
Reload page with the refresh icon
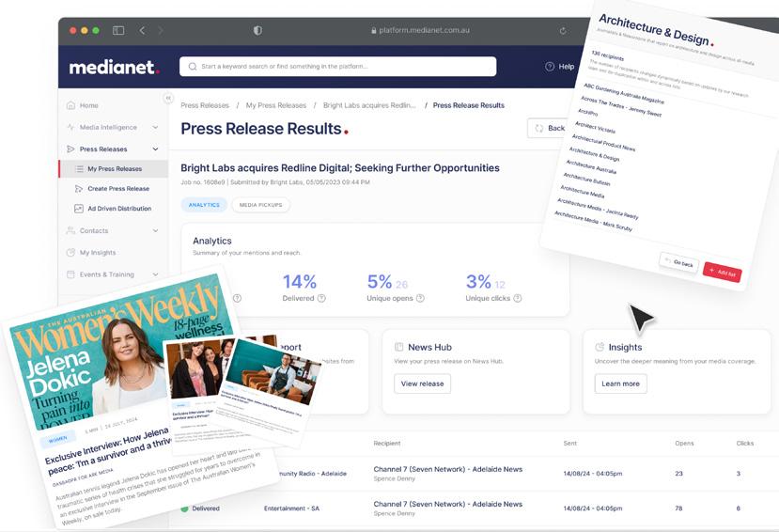click(562, 31)
